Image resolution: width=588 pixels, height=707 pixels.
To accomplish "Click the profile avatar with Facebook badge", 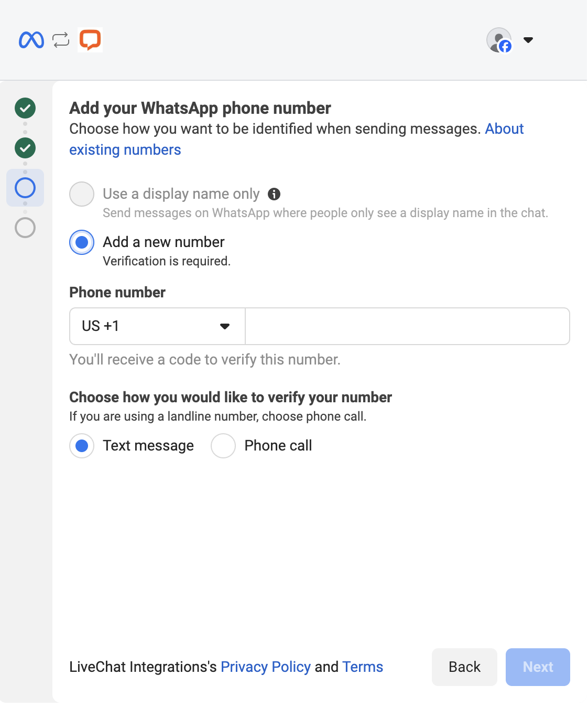I will tap(499, 39).
